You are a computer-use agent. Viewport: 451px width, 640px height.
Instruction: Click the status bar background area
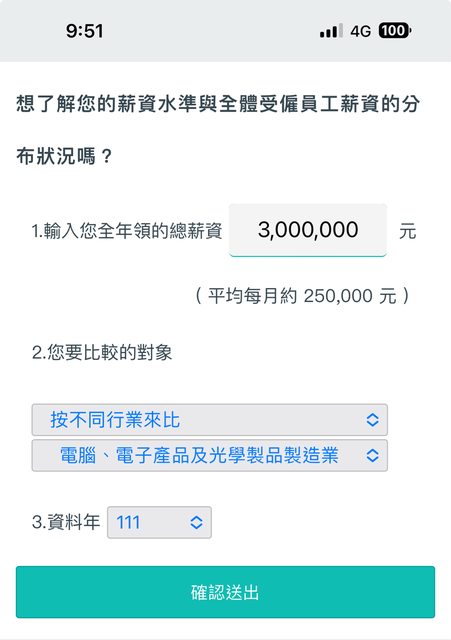(x=225, y=31)
